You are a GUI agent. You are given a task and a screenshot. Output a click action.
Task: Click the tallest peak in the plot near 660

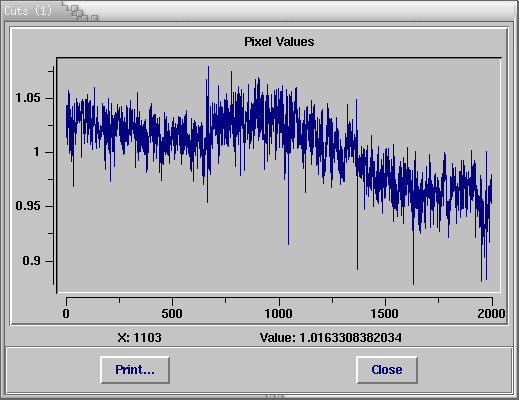point(209,67)
